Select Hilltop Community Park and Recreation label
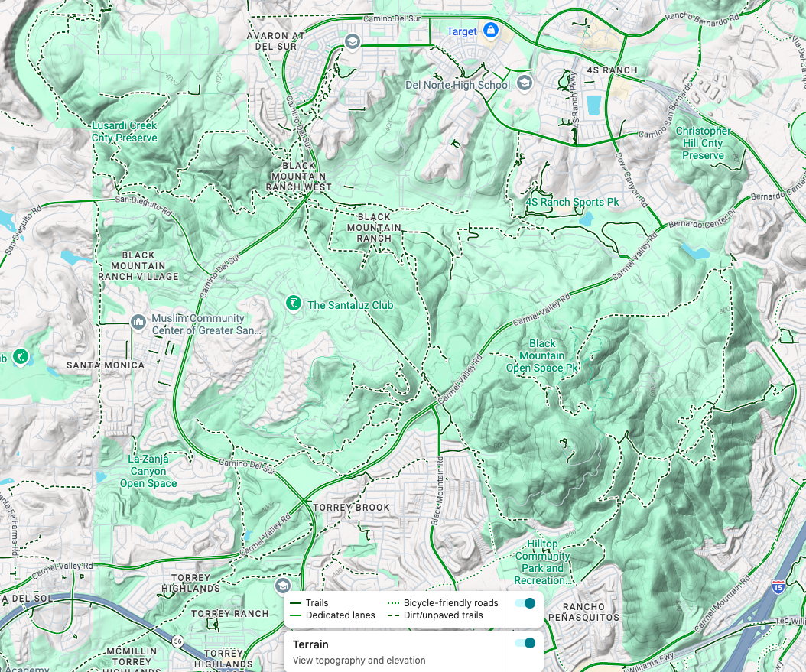Screen dimensions: 806x672 pyautogui.click(x=542, y=562)
